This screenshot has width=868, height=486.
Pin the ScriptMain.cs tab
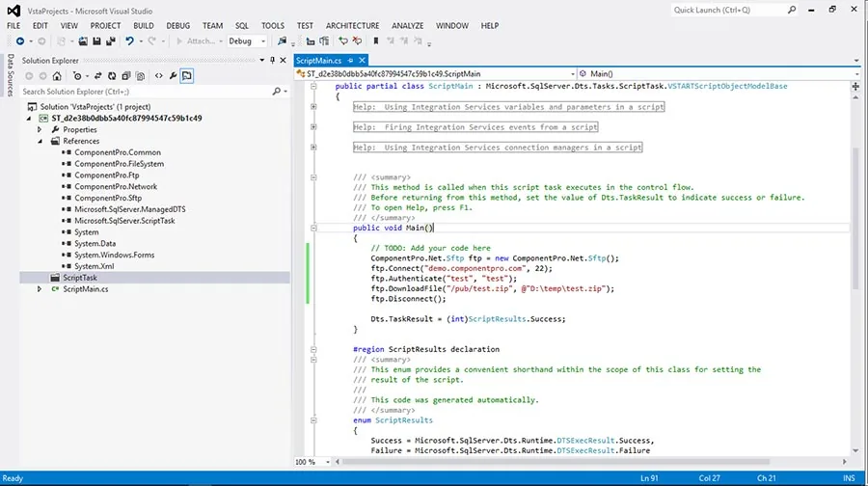[350, 61]
